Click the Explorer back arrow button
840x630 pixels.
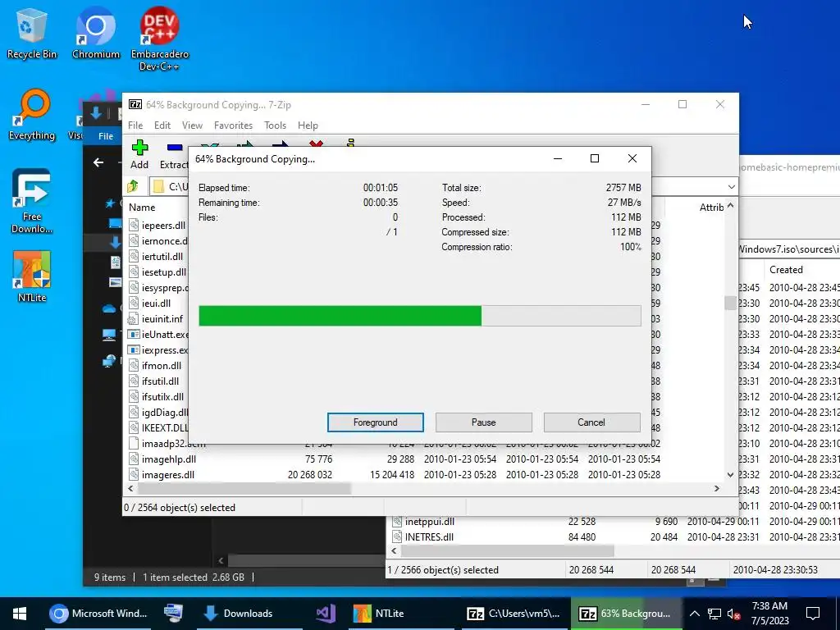98,162
